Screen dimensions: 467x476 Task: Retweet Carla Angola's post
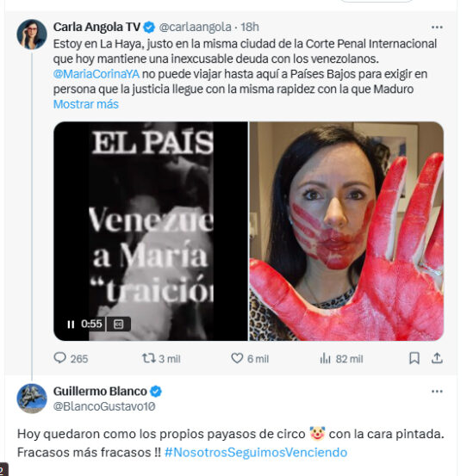coord(148,358)
